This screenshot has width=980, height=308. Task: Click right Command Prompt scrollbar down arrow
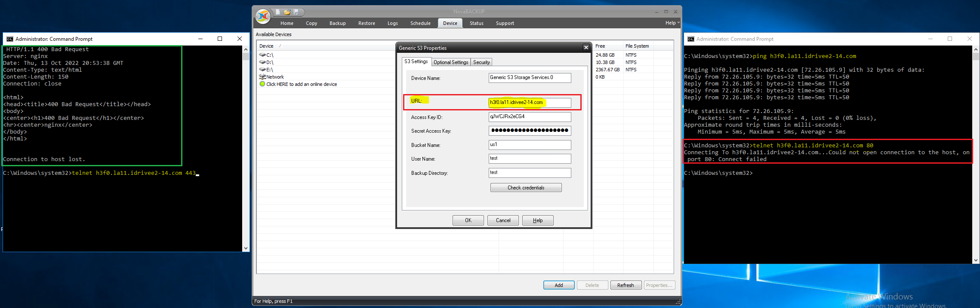click(976, 260)
